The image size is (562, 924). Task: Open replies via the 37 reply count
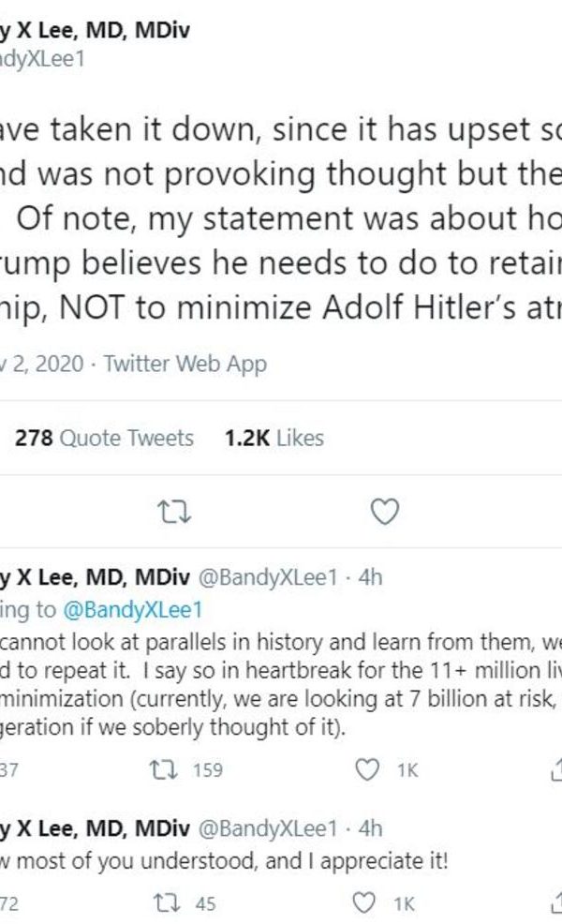click(9, 769)
